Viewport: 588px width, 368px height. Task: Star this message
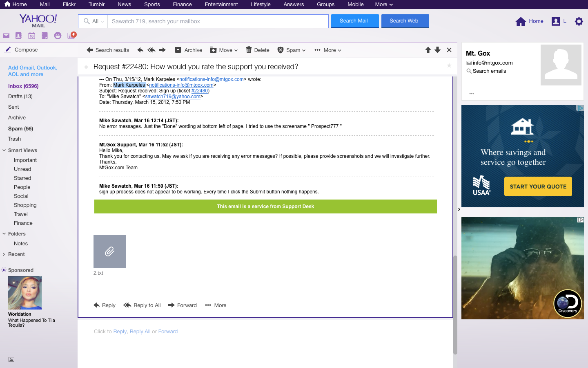pos(449,65)
